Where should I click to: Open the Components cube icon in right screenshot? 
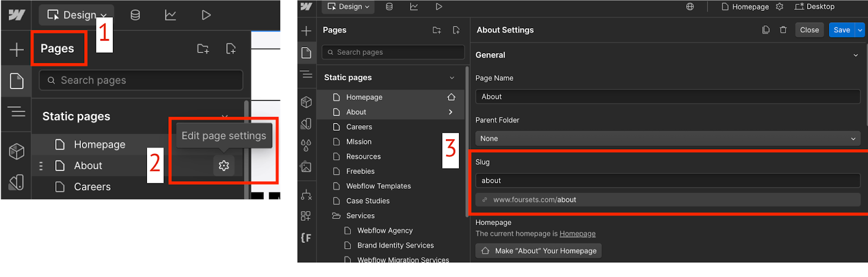pos(306,102)
